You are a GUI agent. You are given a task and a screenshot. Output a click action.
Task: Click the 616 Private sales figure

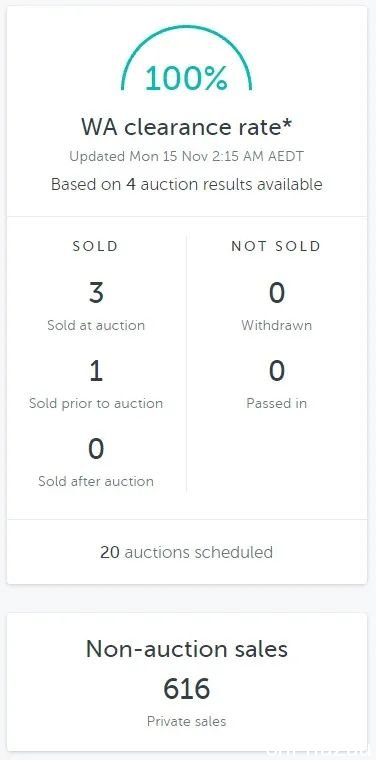pyautogui.click(x=187, y=689)
